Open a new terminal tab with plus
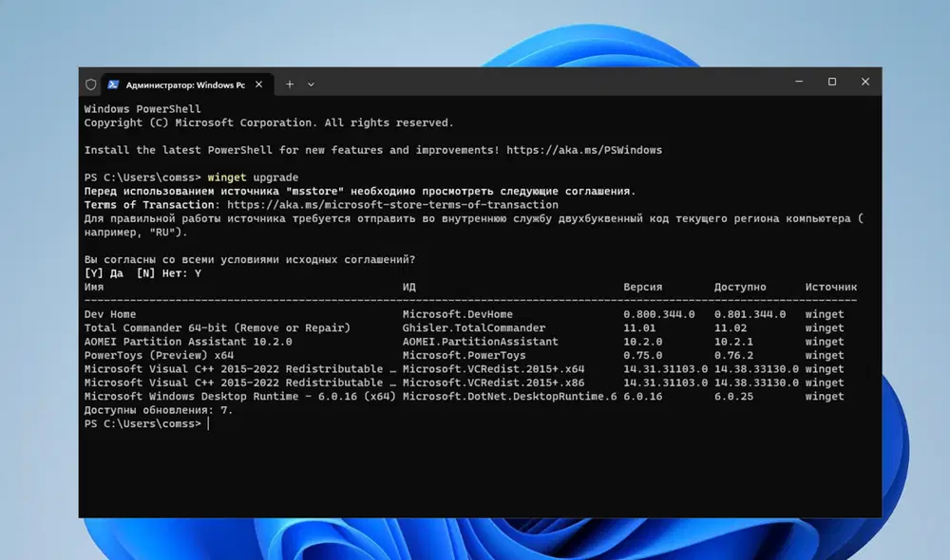 [290, 84]
